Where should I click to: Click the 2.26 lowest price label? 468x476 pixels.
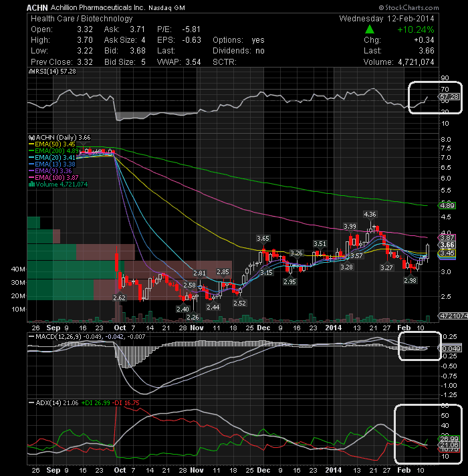coord(193,318)
